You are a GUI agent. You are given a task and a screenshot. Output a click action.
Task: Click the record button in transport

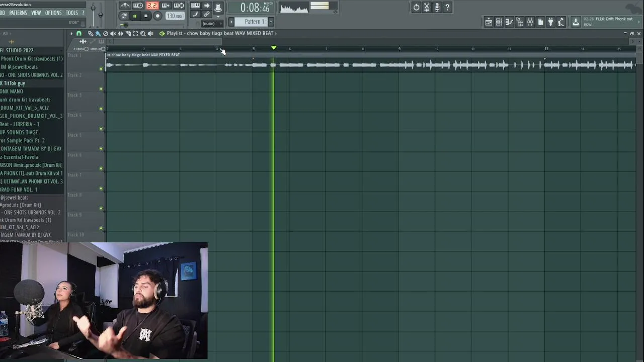[157, 16]
